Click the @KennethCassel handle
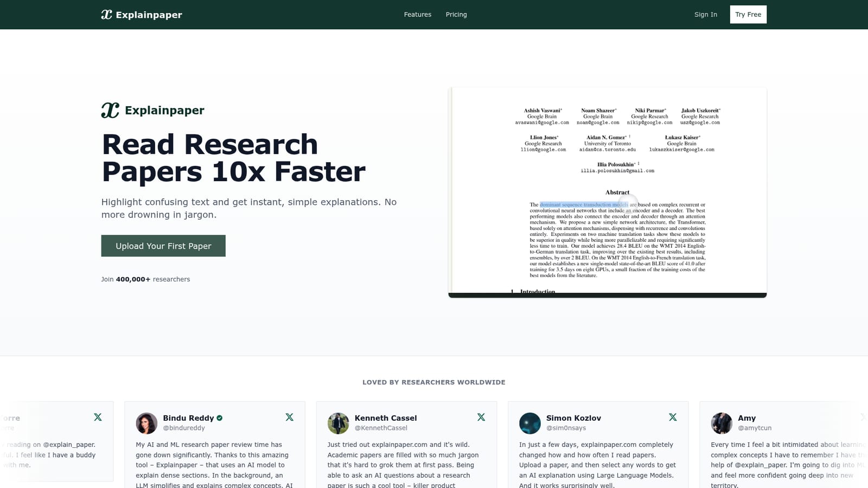 pos(381,428)
